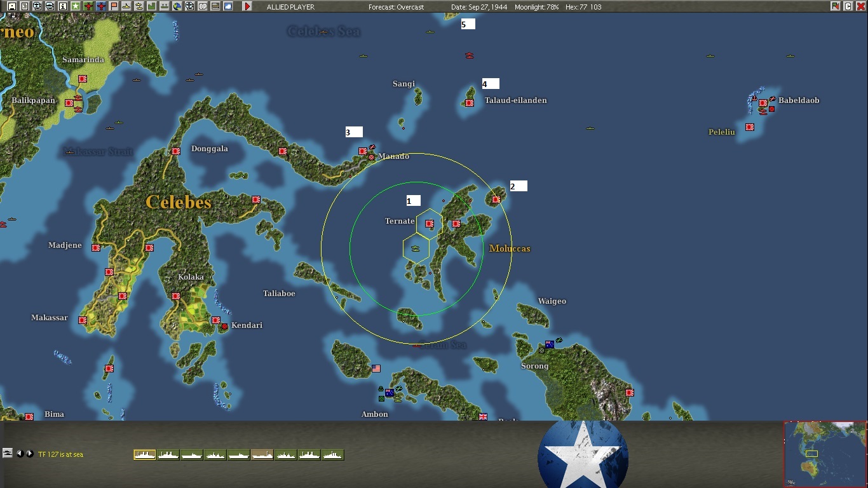The width and height of the screenshot is (868, 488).
Task: Select the Japanese flag at Madjene
Action: (x=96, y=248)
